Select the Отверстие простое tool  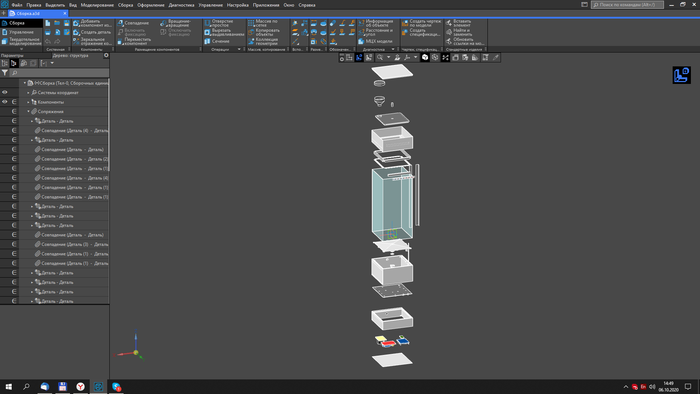[219, 23]
